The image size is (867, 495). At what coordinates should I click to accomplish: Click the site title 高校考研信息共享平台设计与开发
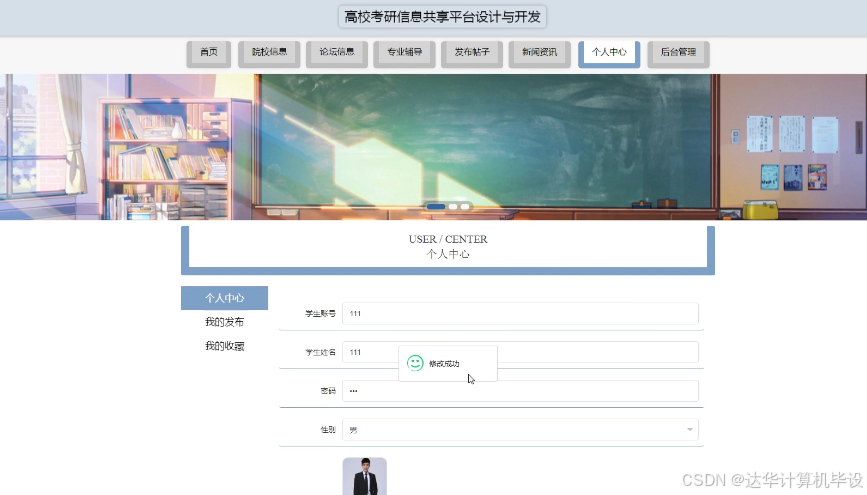pos(442,17)
